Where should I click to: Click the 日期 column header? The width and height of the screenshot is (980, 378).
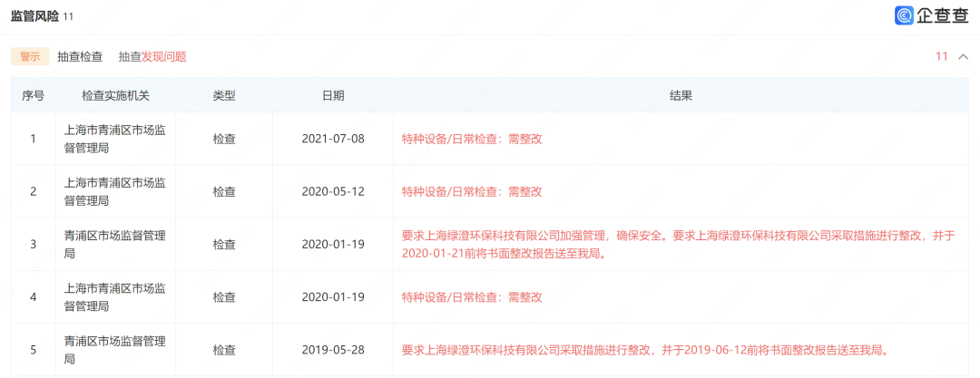[x=333, y=95]
